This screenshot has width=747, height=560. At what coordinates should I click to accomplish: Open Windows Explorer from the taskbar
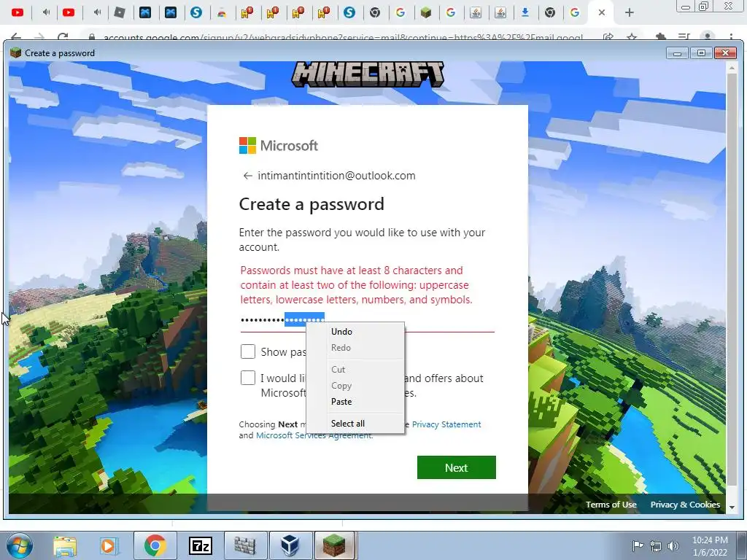click(x=65, y=545)
